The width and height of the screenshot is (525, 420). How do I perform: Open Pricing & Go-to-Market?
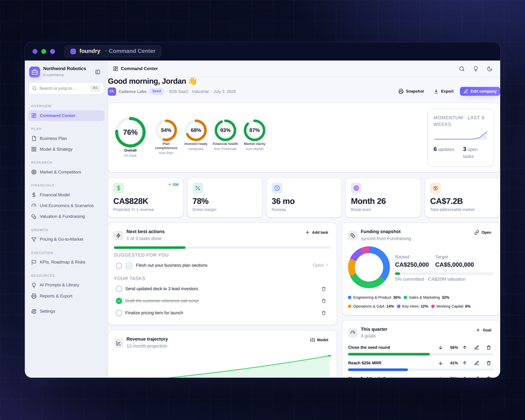click(66, 240)
